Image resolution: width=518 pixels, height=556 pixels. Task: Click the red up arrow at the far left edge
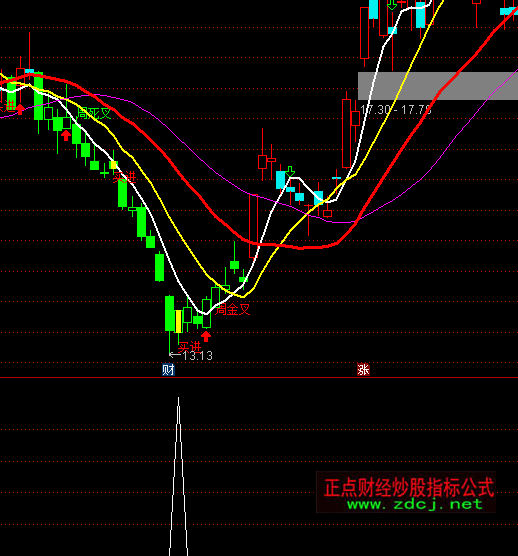20,109
